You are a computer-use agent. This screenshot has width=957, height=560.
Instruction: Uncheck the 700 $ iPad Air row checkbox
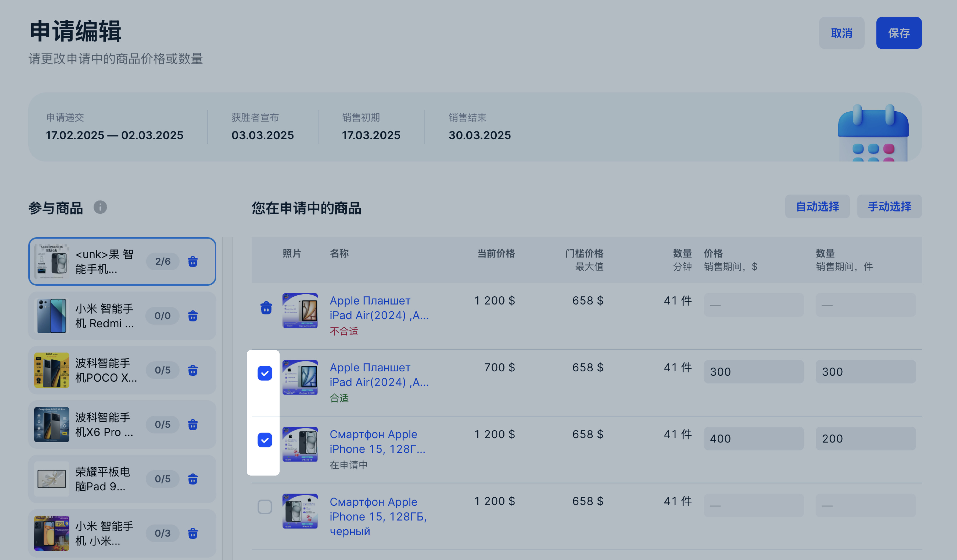click(265, 373)
